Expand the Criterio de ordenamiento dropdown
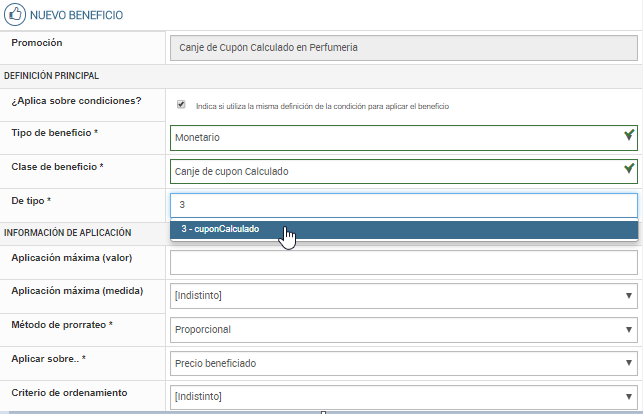 pos(403,396)
